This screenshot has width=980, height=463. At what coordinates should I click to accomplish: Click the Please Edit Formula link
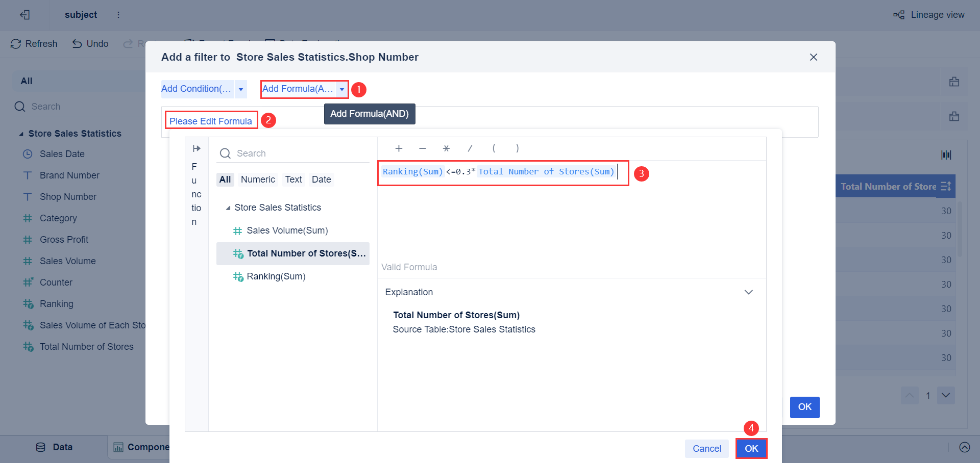click(211, 121)
